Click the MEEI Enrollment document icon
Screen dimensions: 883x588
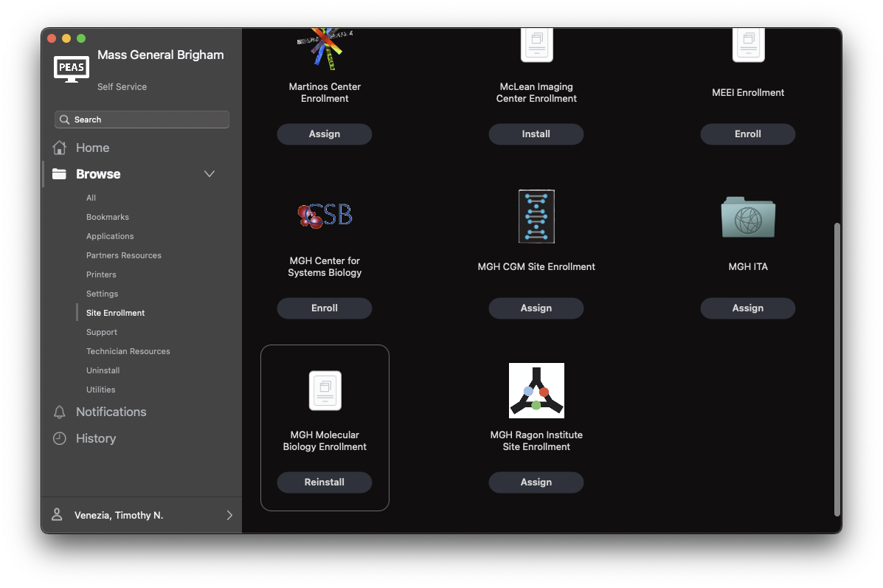[x=749, y=45]
